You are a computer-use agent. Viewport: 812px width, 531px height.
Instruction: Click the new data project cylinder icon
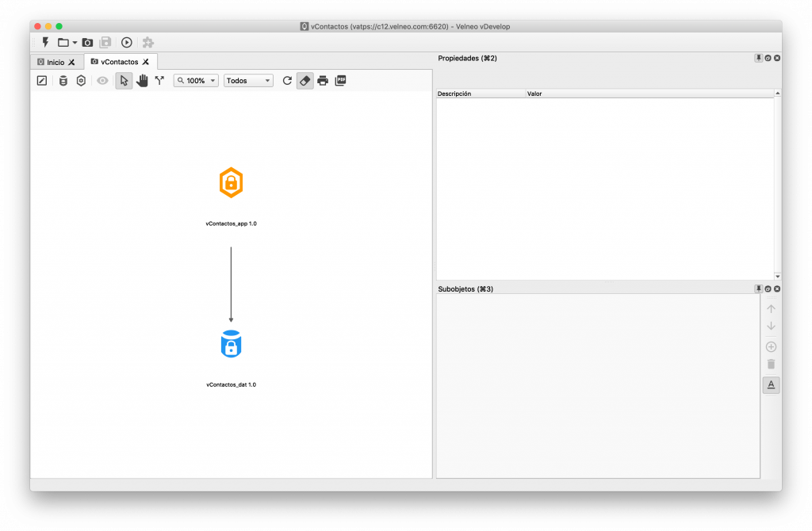pos(63,81)
